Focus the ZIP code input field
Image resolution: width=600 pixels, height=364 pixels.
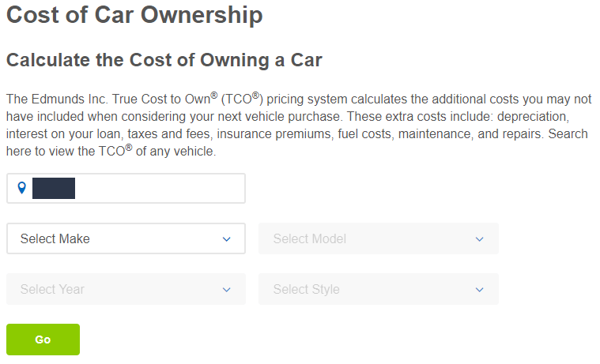pyautogui.click(x=126, y=188)
